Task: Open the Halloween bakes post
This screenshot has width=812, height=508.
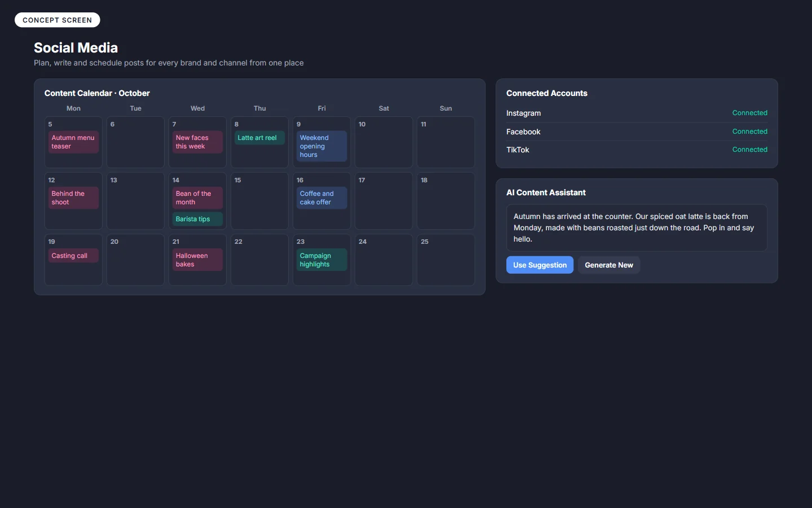Action: (197, 260)
